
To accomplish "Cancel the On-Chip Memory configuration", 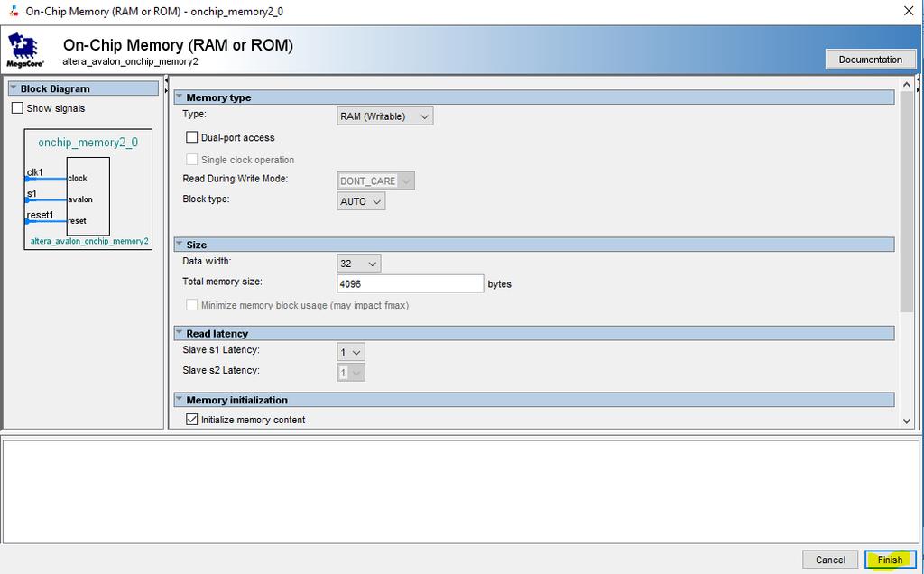I will 830,560.
